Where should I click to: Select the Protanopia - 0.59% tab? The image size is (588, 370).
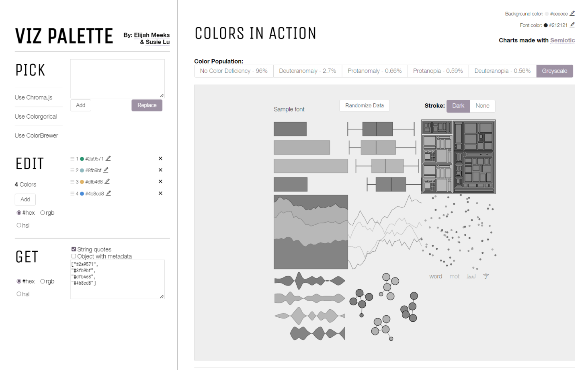438,71
